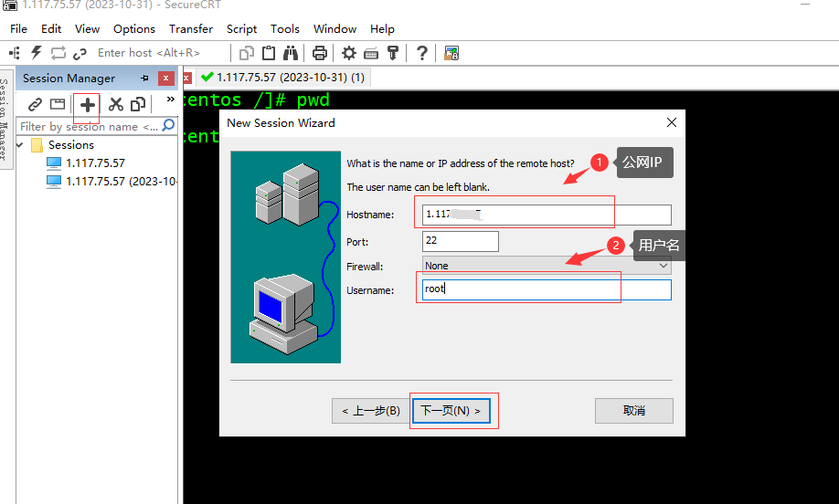Screen dimensions: 839x504
Task: Select session 1.117.75.57 (2023-10 in tree
Action: (121, 181)
